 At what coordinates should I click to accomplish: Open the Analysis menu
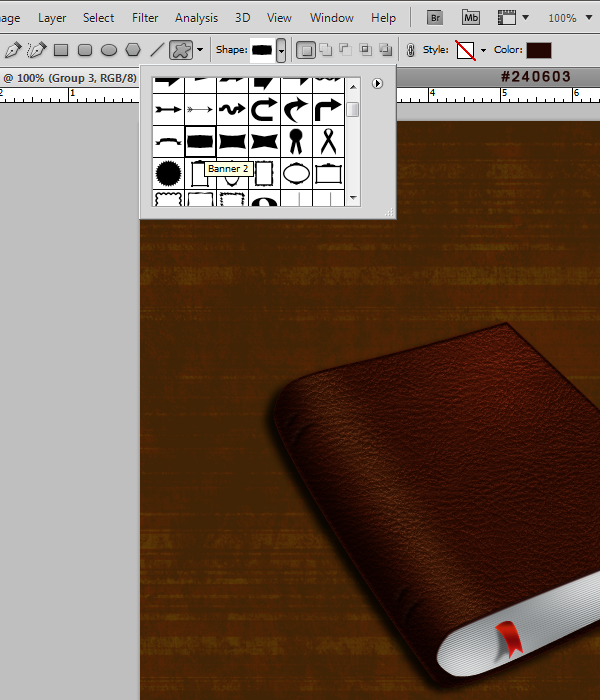(196, 18)
